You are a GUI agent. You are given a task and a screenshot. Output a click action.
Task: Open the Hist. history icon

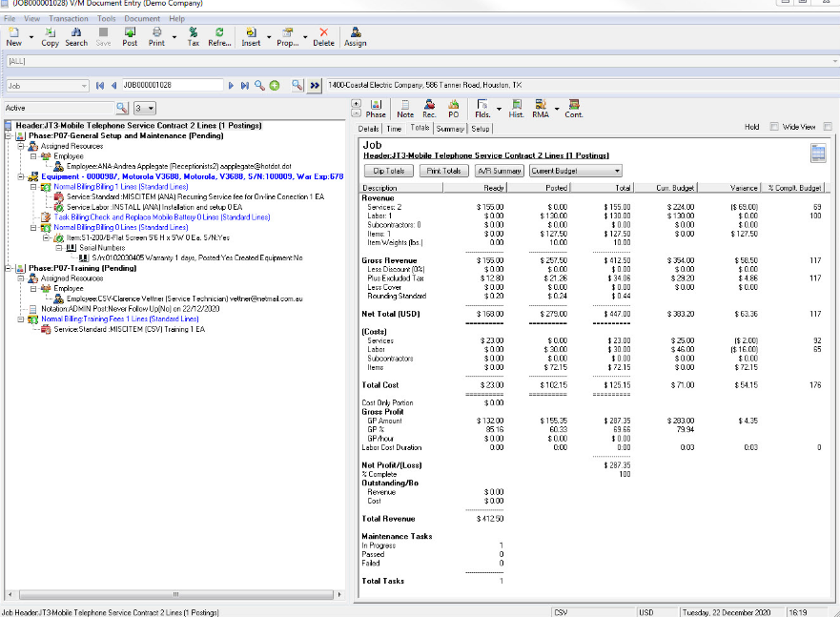point(516,108)
